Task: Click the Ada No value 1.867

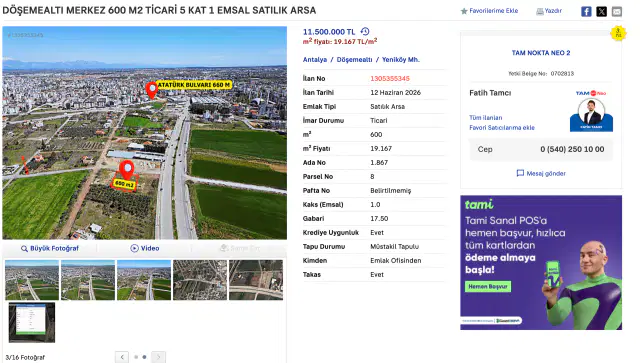Action: pos(379,163)
